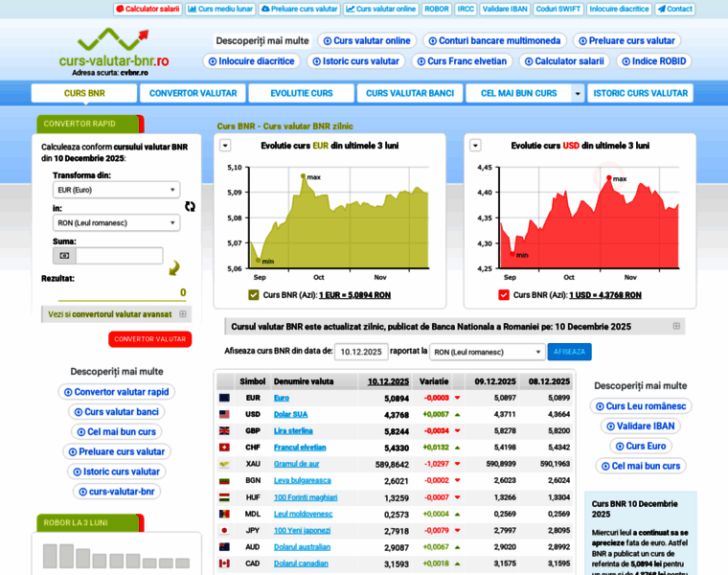Click the Suma amount input field
This screenshot has height=575, width=728.
(x=120, y=256)
